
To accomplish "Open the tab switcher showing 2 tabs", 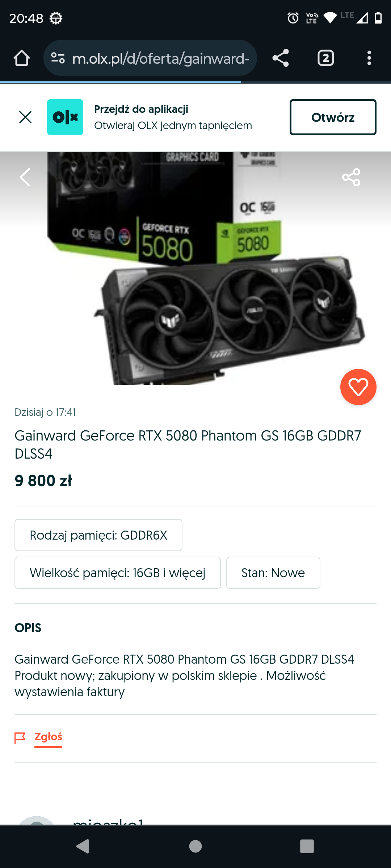I will point(326,58).
